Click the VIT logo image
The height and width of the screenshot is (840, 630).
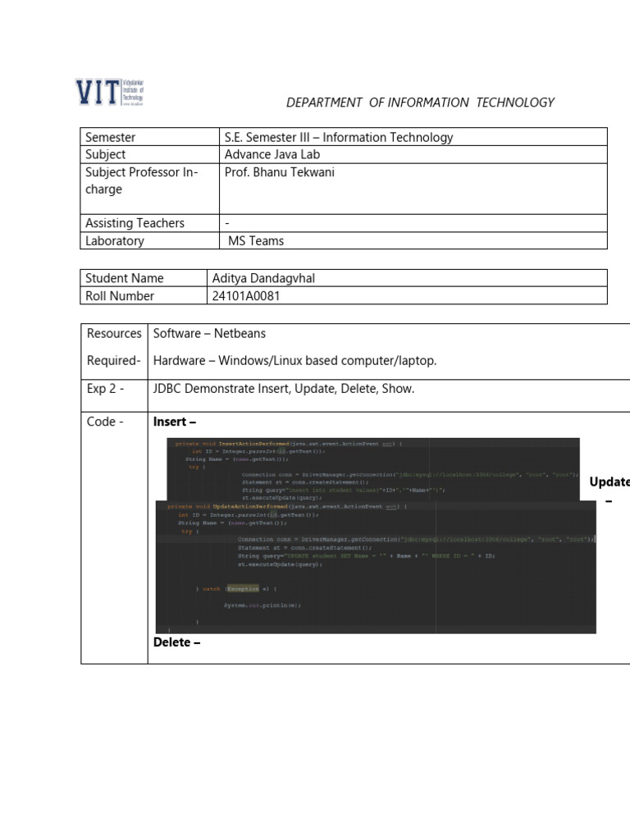[109, 92]
